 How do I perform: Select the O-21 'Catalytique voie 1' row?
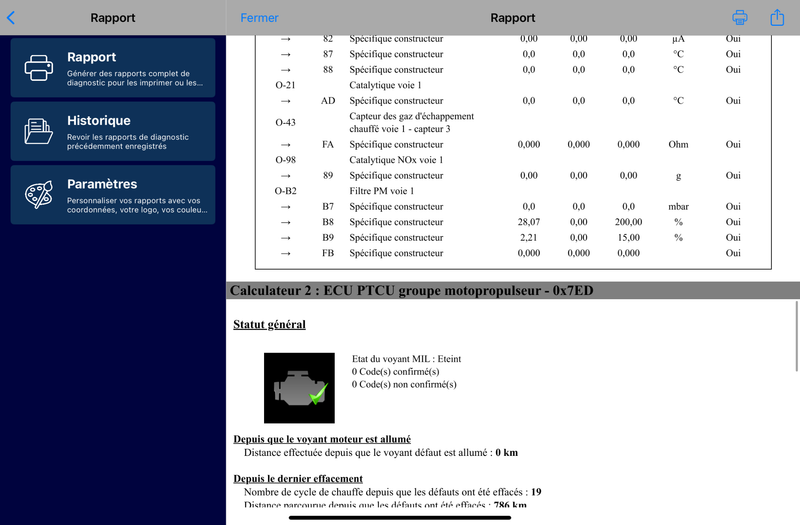pos(513,85)
